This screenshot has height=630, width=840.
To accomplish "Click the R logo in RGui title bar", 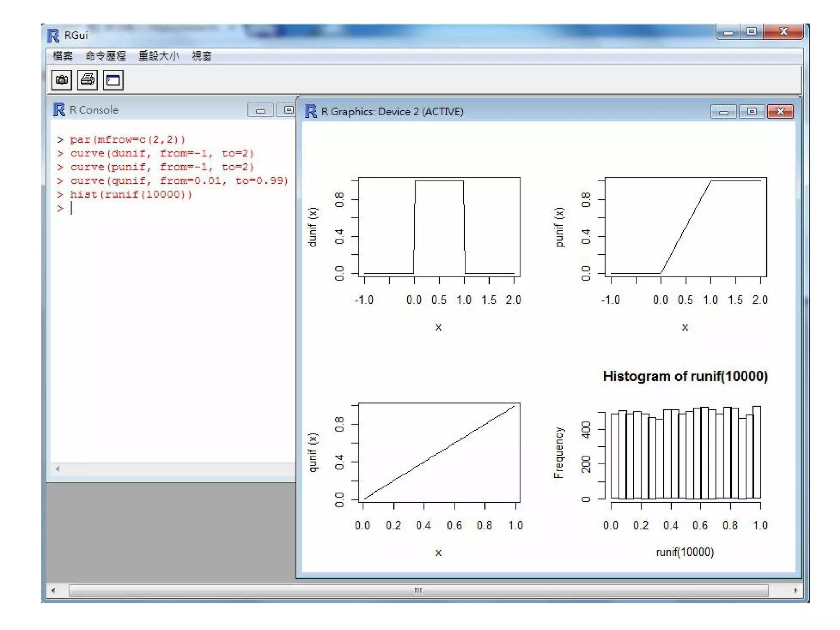I will click(x=53, y=36).
